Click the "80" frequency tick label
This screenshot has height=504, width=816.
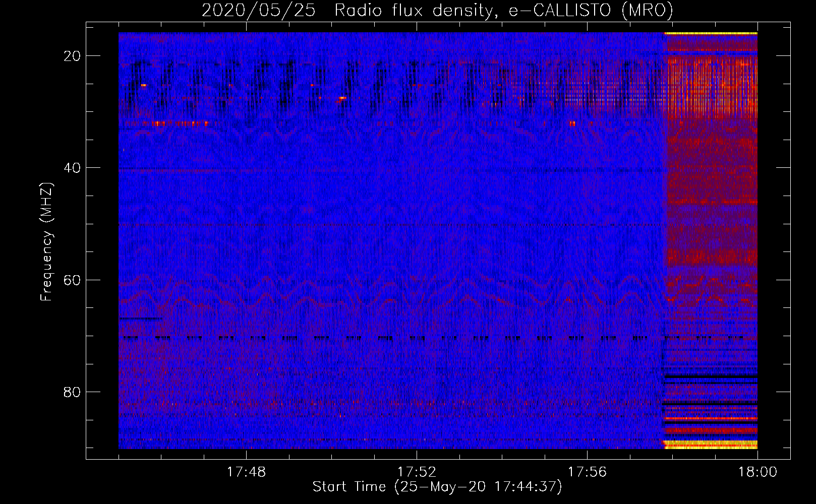pos(73,392)
